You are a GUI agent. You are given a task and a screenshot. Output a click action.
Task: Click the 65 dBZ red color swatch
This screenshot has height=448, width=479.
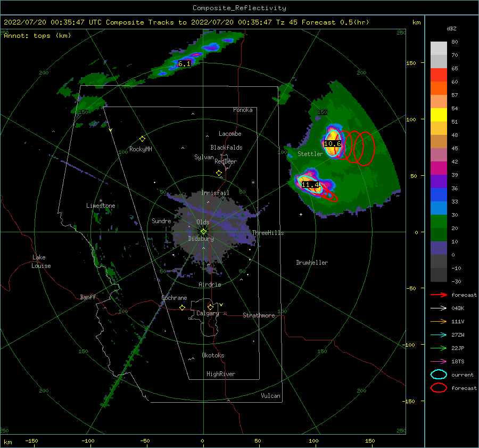[439, 75]
